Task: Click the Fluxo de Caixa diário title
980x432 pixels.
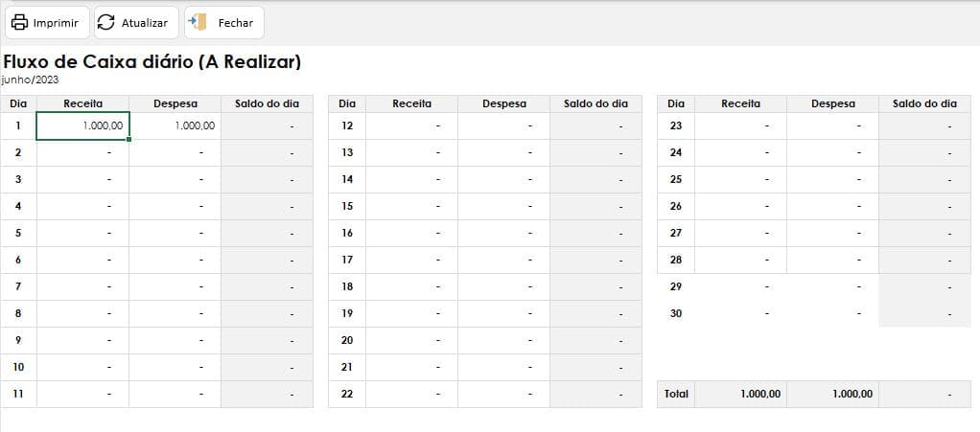Action: click(x=152, y=62)
